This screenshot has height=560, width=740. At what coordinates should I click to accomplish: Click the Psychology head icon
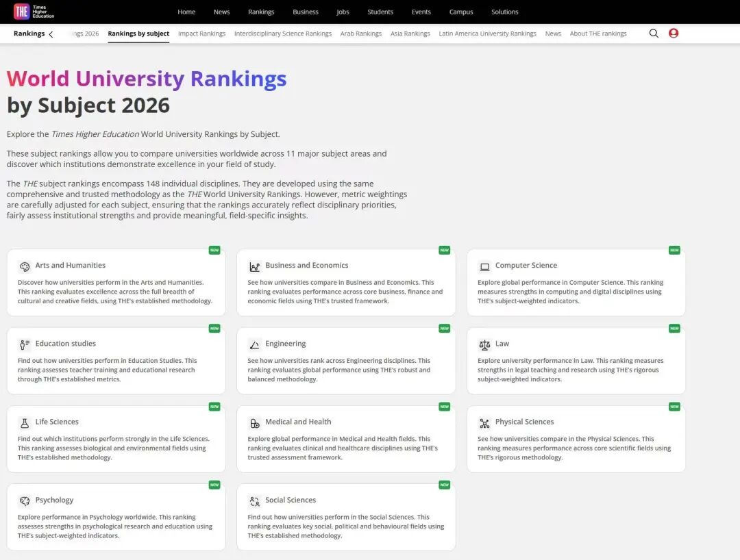coord(26,499)
